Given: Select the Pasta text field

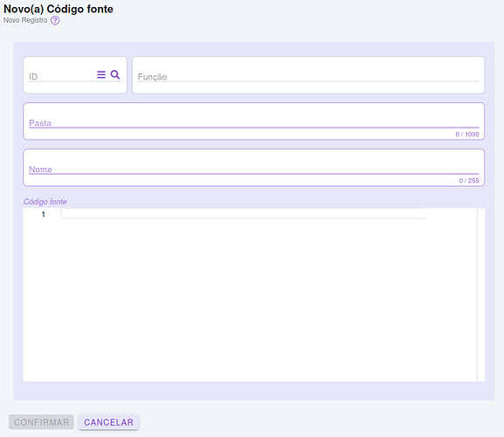Looking at the screenshot, I should pos(253,122).
